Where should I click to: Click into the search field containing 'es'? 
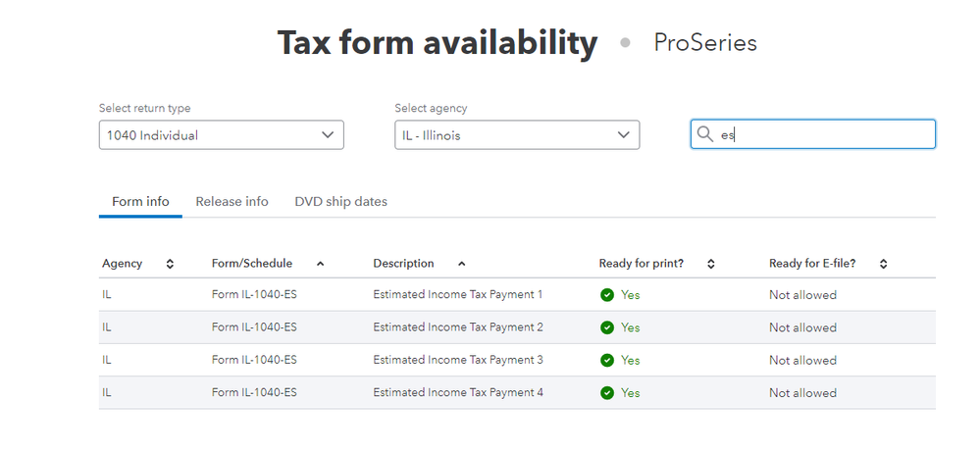(x=824, y=135)
